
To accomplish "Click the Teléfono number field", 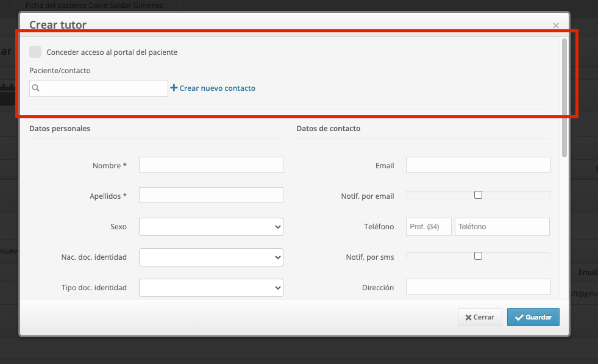I will coord(502,227).
